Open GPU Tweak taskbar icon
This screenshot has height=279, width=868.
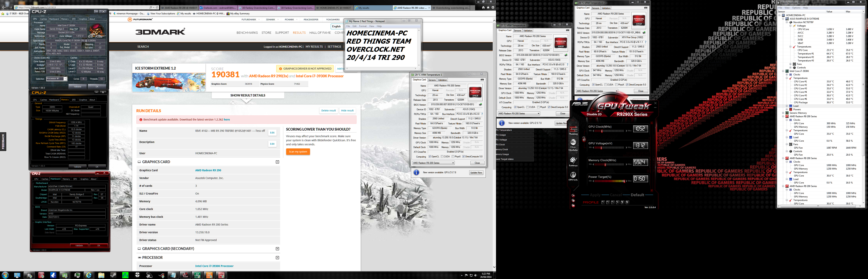click(x=185, y=275)
